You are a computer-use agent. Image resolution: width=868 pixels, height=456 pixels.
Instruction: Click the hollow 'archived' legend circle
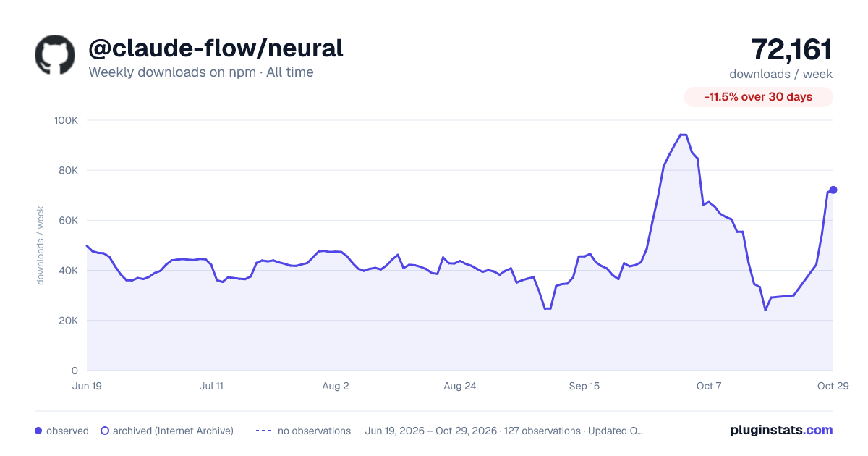point(105,431)
